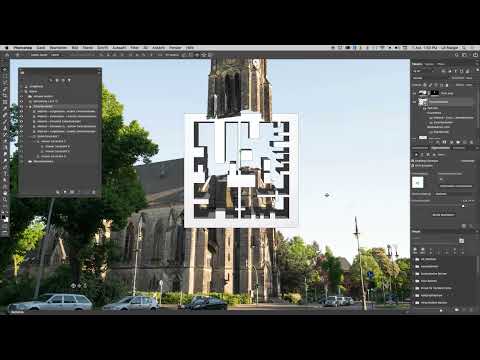Toggle visibility of the top masked layer
Viewport: 480px width, 360px height.
[415, 93]
